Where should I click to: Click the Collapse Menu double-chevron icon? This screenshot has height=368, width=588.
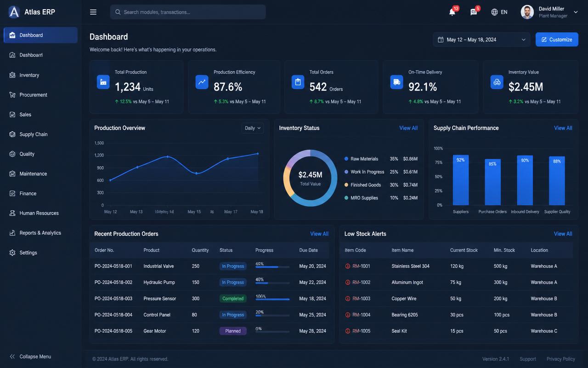[12, 356]
